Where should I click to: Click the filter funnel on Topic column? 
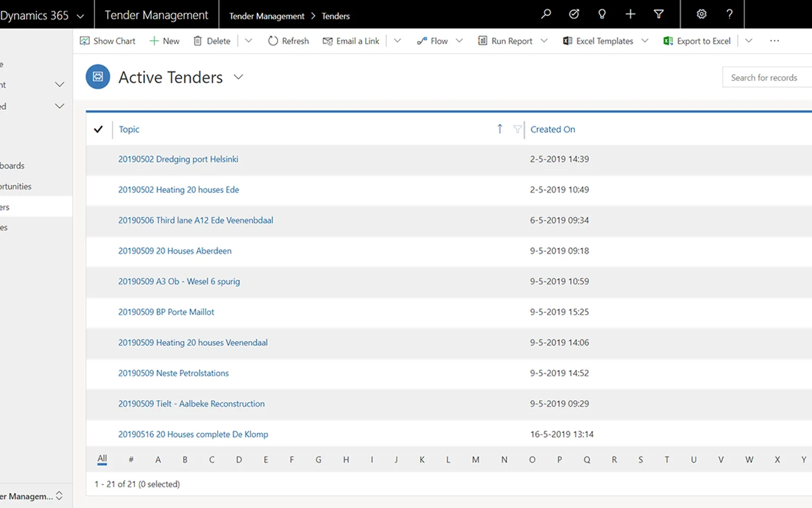(517, 129)
